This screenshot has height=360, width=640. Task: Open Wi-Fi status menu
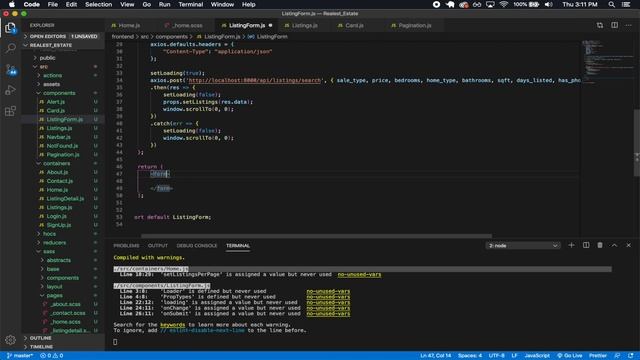[x=504, y=4]
